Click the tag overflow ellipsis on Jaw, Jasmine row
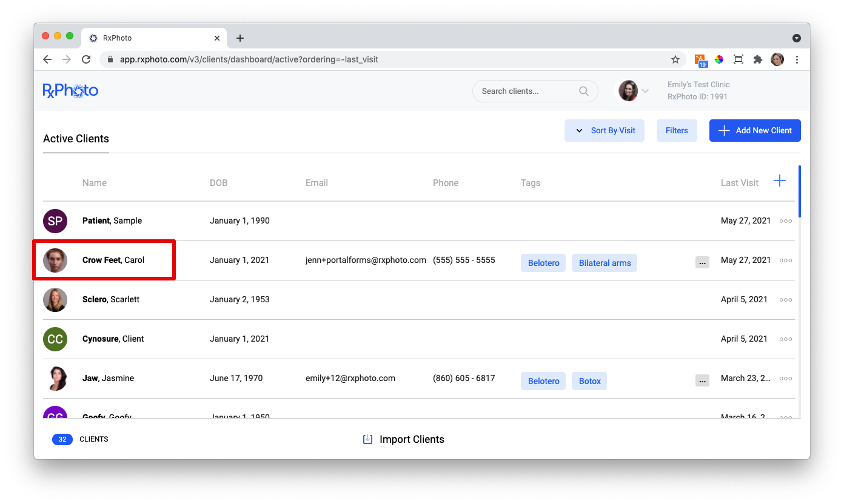Screen dimensions: 844x504 [x=702, y=380]
